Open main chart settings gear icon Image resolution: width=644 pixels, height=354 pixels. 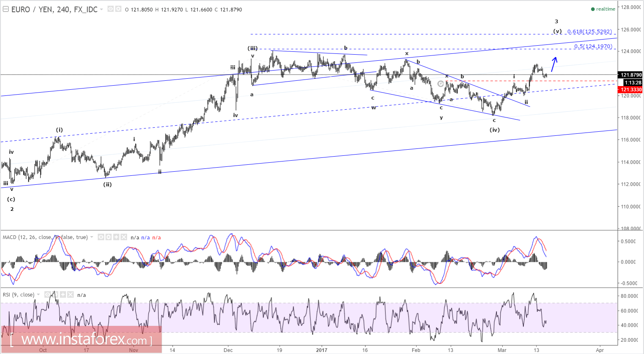118,9
